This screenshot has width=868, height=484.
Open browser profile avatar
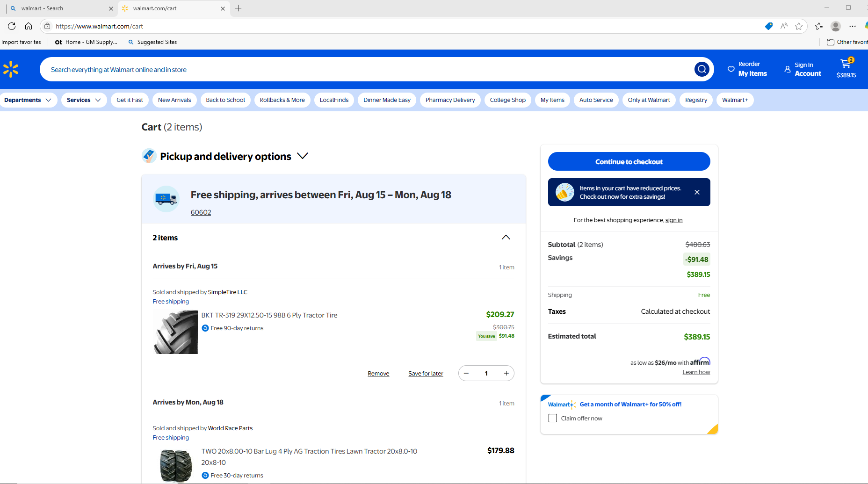point(836,26)
